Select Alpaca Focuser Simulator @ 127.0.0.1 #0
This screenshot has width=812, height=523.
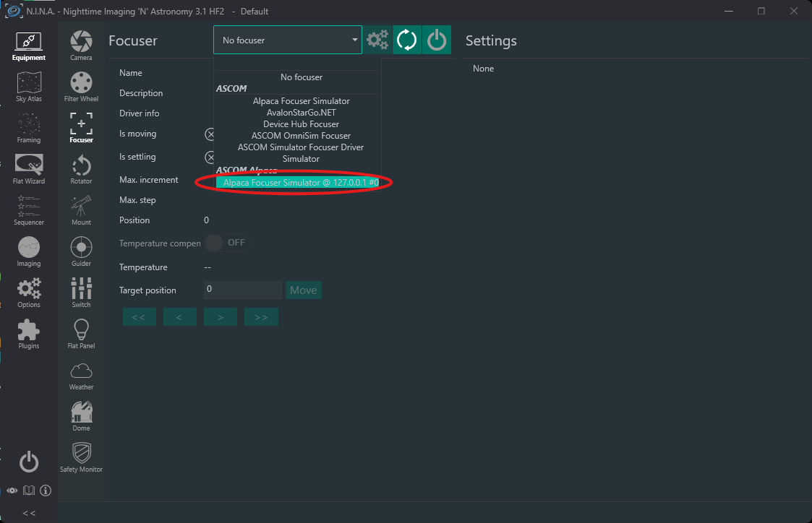pos(298,183)
